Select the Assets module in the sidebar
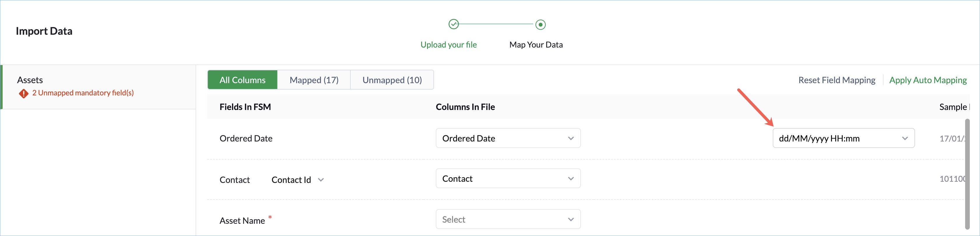 click(30, 80)
